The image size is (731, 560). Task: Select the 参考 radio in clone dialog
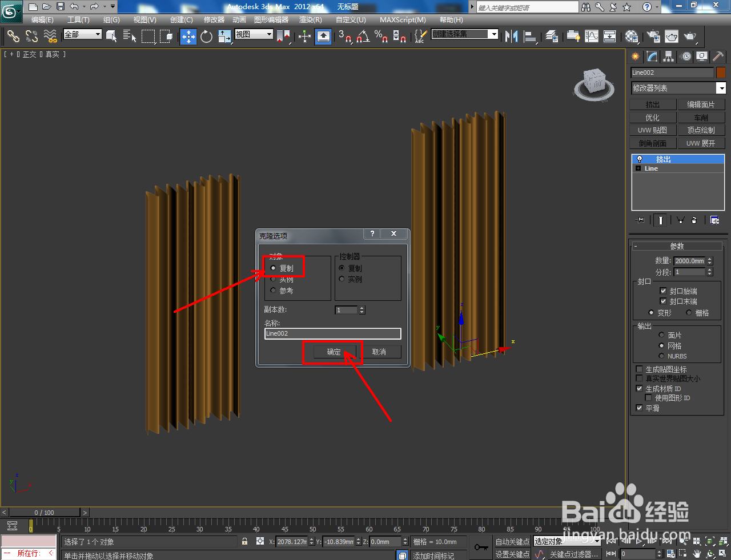coord(273,291)
